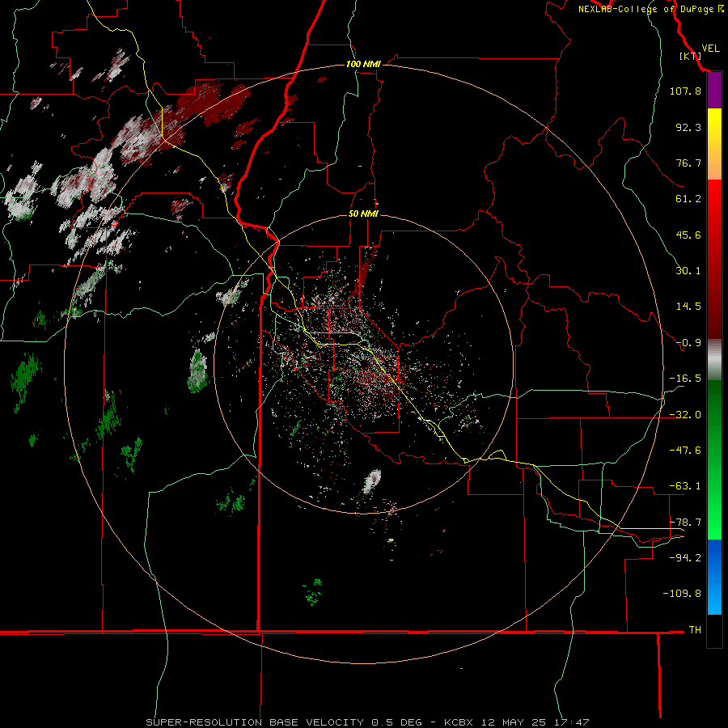Select the -109.8 scale value
Screen dimensions: 728x728
[682, 594]
